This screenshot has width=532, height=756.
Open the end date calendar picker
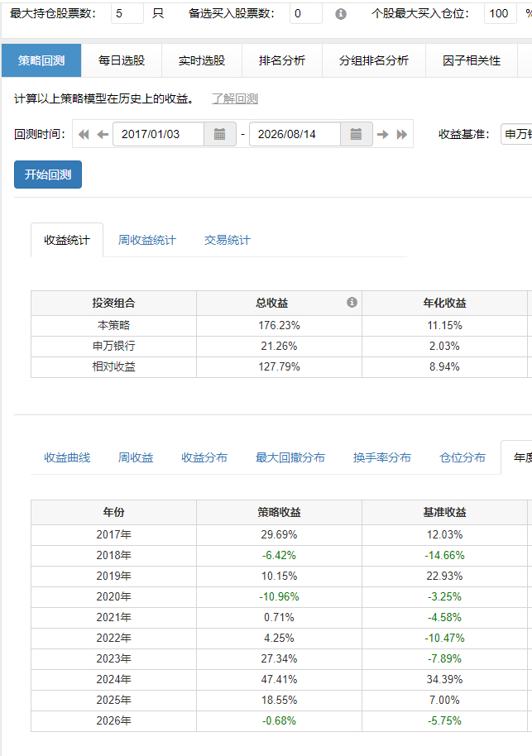click(x=356, y=134)
